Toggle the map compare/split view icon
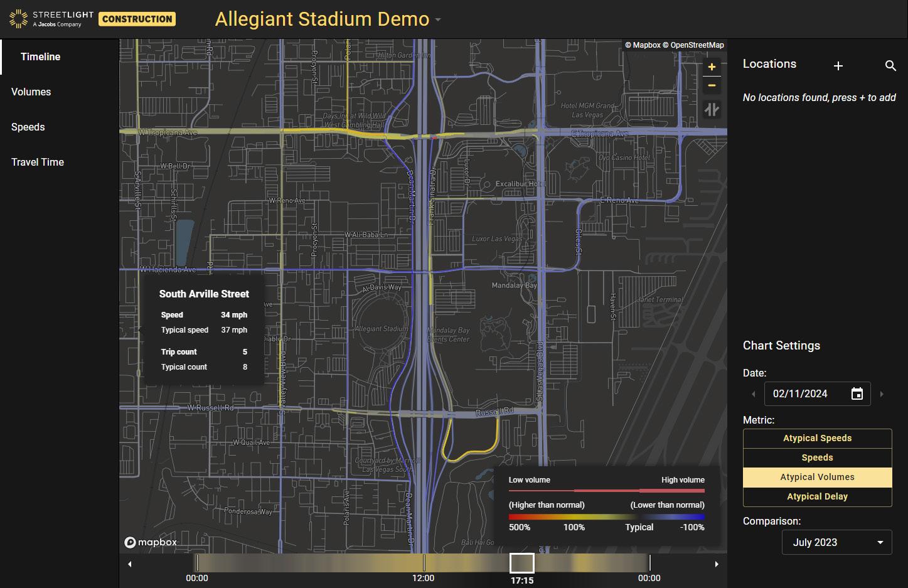 click(x=712, y=110)
